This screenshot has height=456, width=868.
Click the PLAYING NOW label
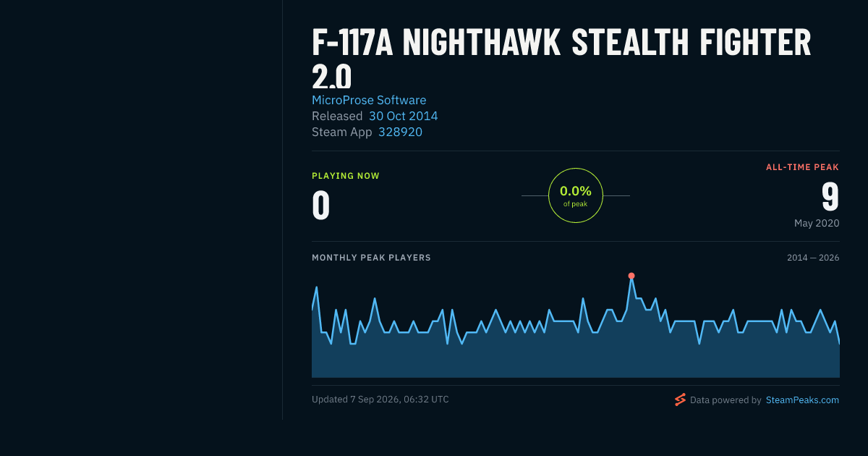[346, 176]
